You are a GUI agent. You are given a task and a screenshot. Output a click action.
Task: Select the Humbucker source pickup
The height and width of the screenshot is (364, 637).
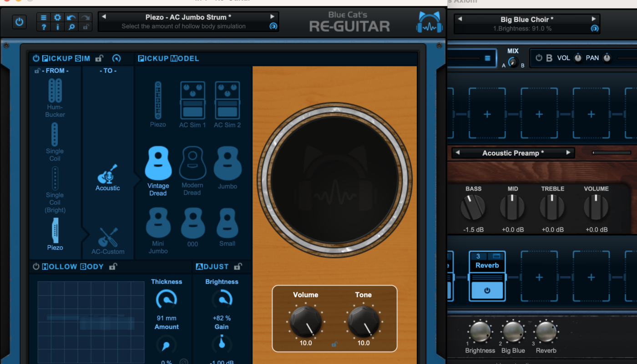55,98
